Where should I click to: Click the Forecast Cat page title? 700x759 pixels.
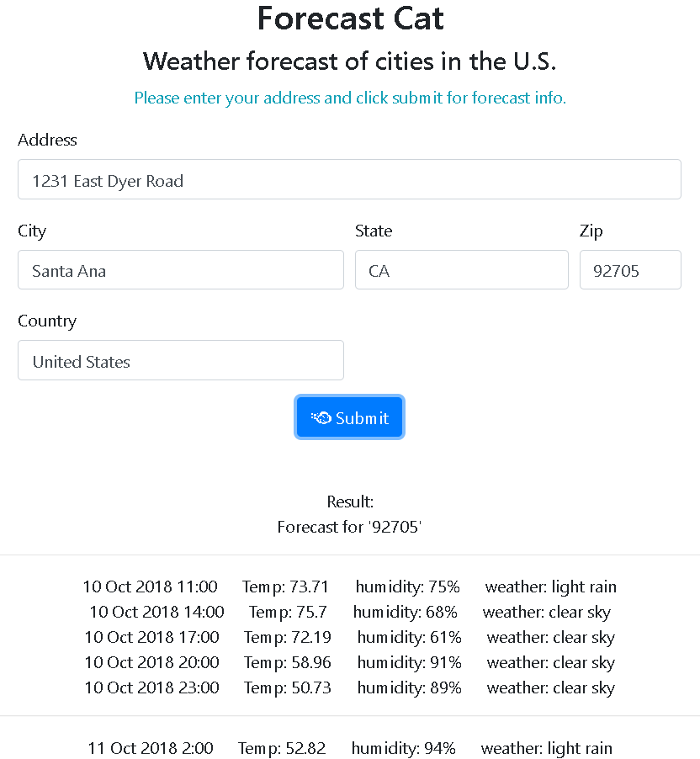coord(350,19)
